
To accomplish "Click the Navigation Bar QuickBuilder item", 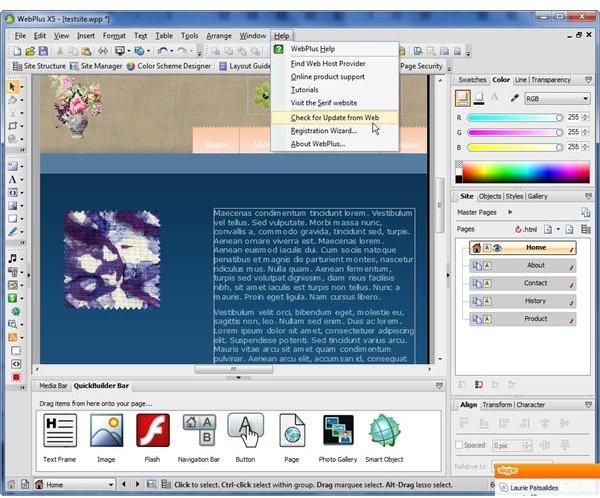I will pos(199,438).
